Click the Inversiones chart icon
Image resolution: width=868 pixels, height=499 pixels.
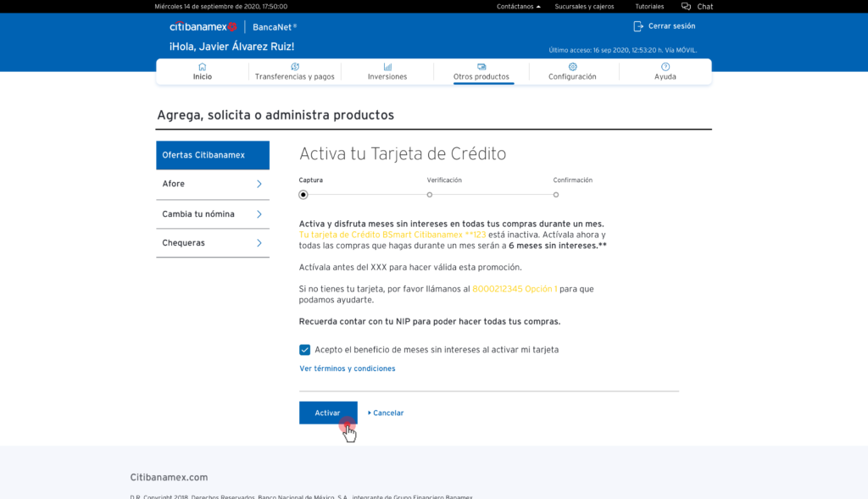[x=387, y=66]
